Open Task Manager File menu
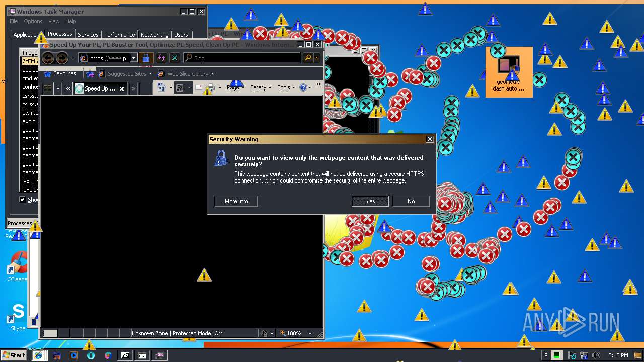Viewport: 644px width, 362px height. (x=14, y=21)
